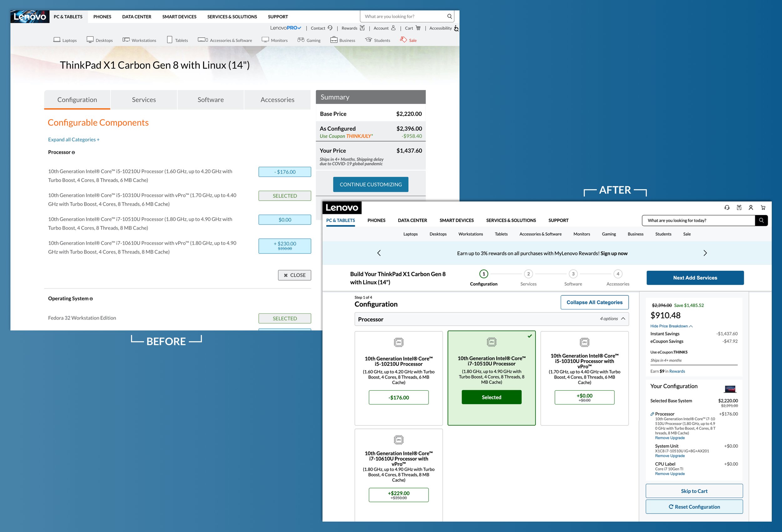The height and width of the screenshot is (532, 782).
Task: Click the green Selected button on the i7-10510U card
Action: click(492, 397)
